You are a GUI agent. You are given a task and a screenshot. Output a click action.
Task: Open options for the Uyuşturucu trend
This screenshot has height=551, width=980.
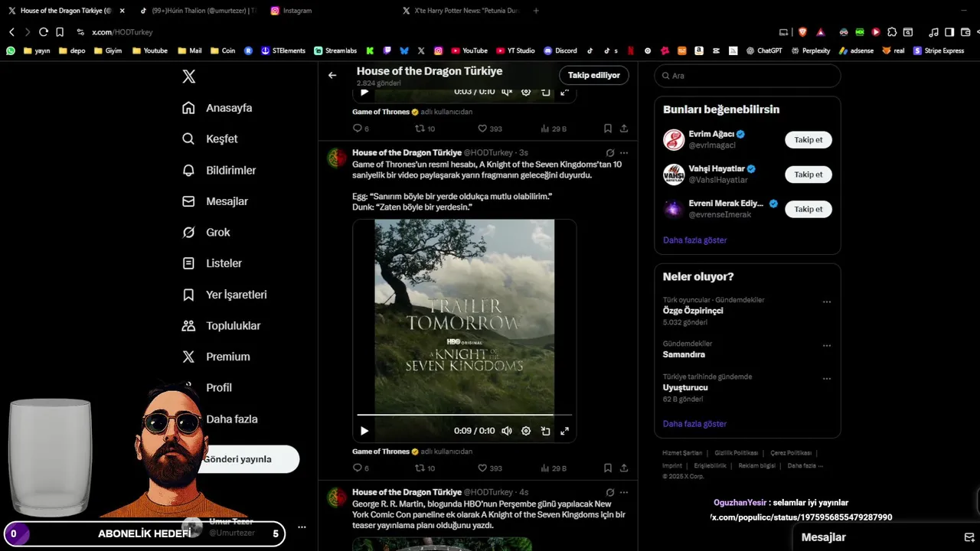pyautogui.click(x=827, y=379)
